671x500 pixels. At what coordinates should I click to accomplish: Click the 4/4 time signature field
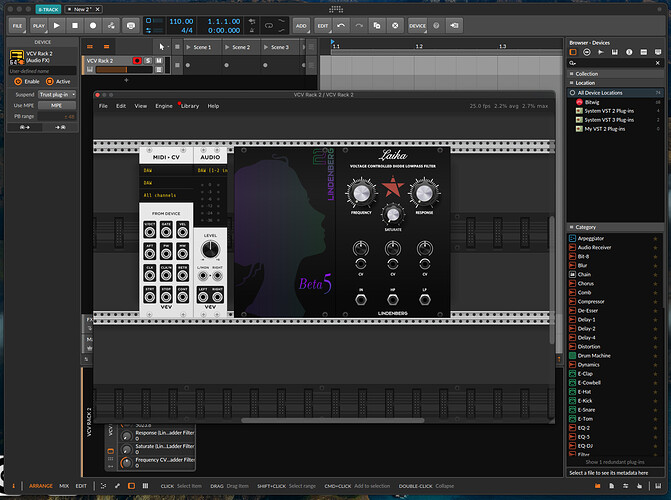187,30
